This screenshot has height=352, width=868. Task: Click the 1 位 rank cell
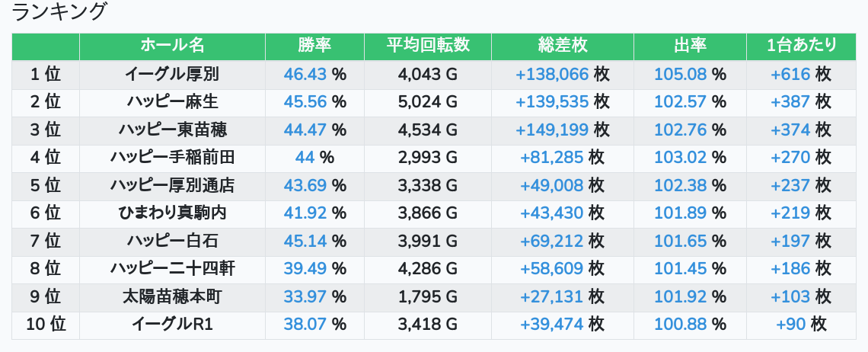point(46,74)
